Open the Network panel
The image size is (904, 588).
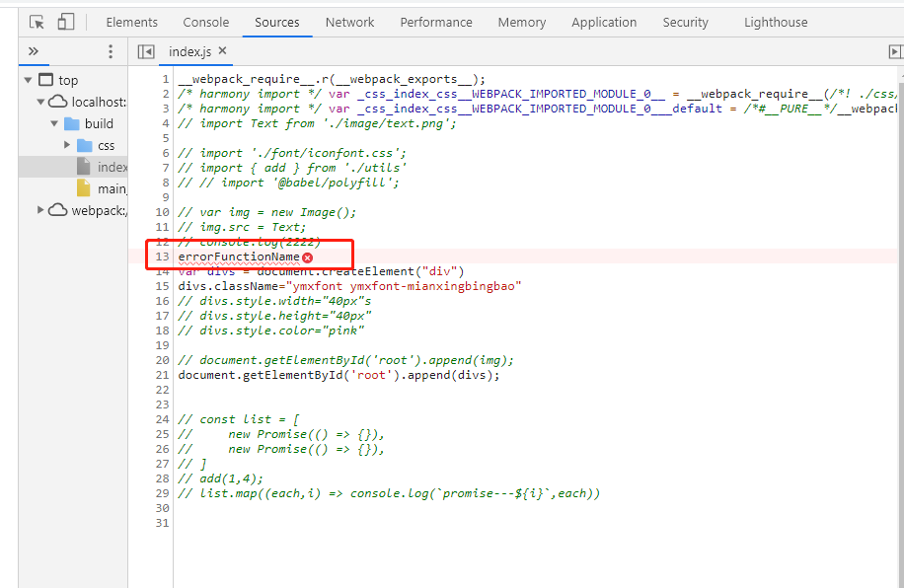click(349, 22)
